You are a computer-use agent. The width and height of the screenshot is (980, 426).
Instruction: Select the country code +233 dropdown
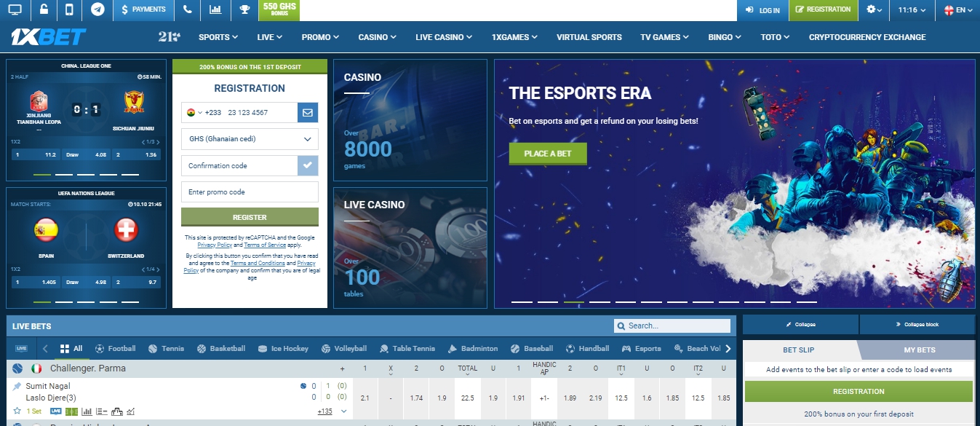pos(202,112)
